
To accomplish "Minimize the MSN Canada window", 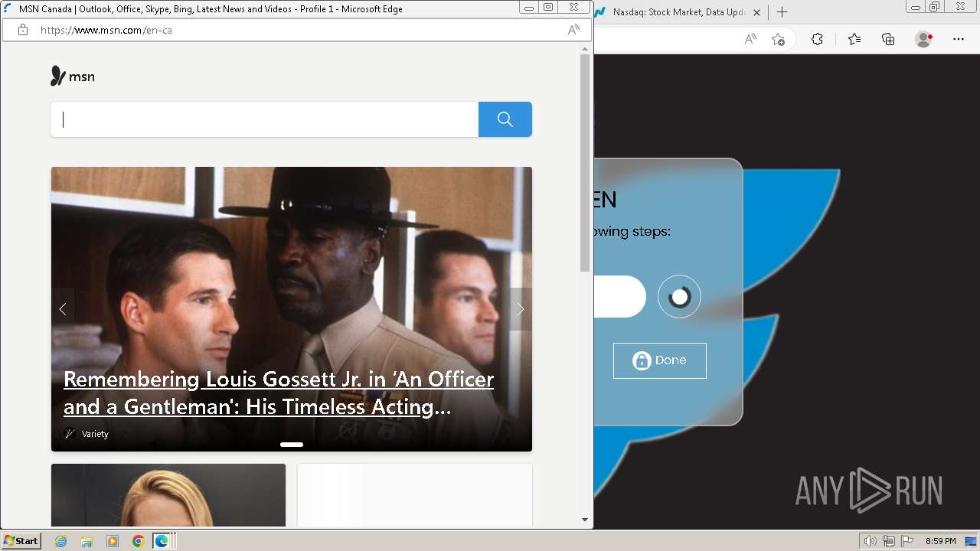I will 529,8.
